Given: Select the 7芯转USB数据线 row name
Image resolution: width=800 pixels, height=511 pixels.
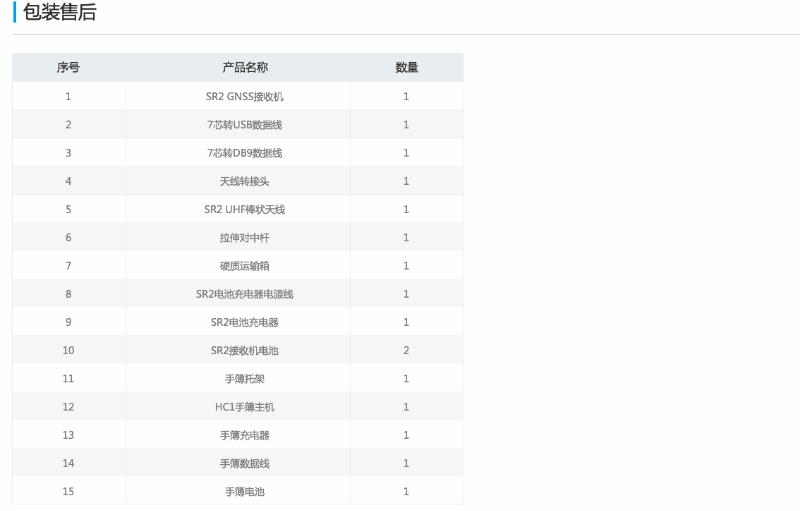Looking at the screenshot, I should coord(245,125).
